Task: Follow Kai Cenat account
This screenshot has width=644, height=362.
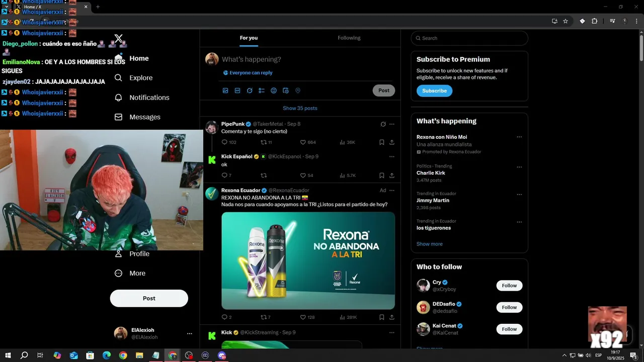Action: (x=509, y=329)
